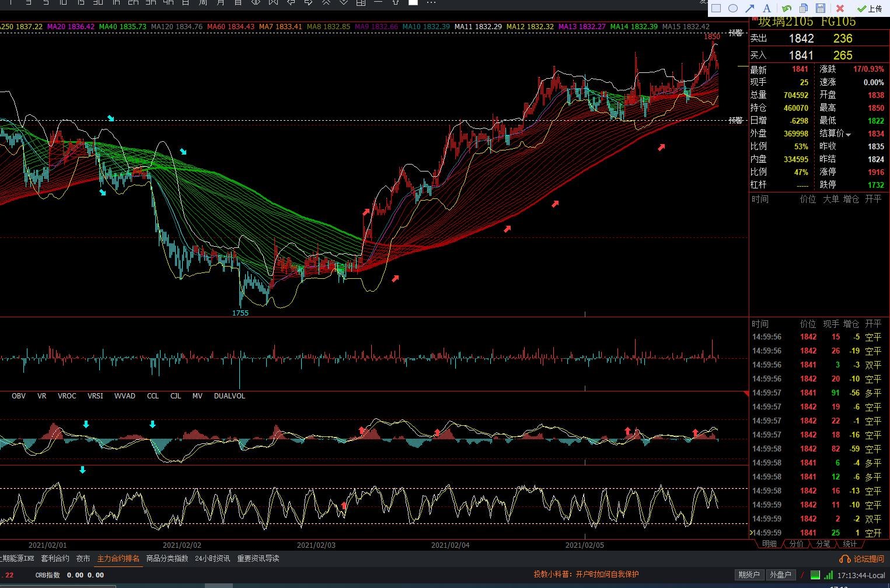Switch indicator to OBV
The width and height of the screenshot is (890, 588).
point(19,396)
